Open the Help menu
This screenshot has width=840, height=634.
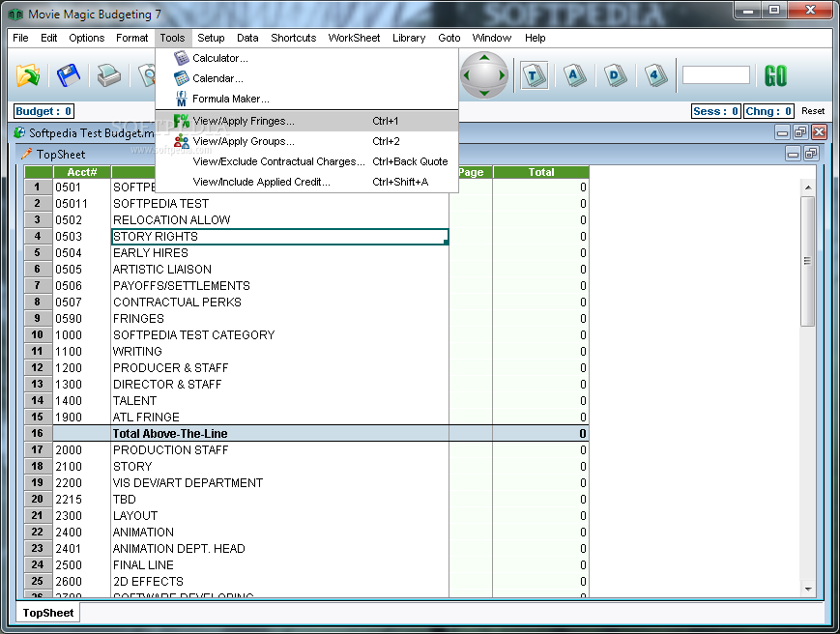pyautogui.click(x=535, y=38)
